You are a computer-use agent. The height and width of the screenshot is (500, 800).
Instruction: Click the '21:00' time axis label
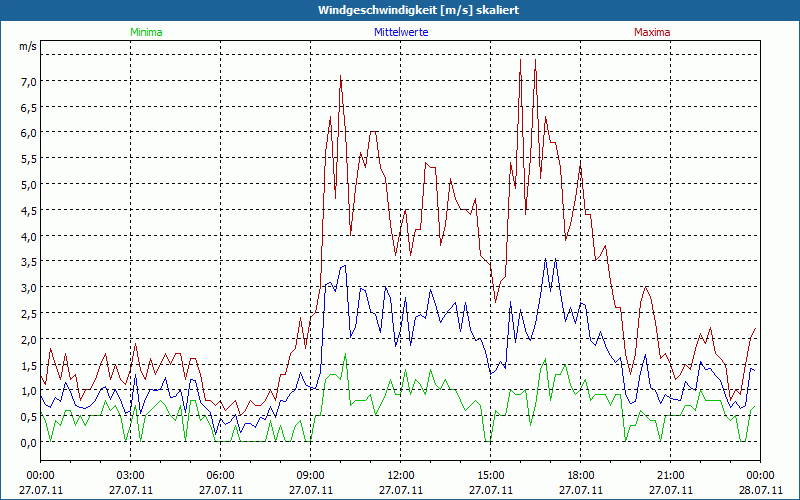point(670,476)
